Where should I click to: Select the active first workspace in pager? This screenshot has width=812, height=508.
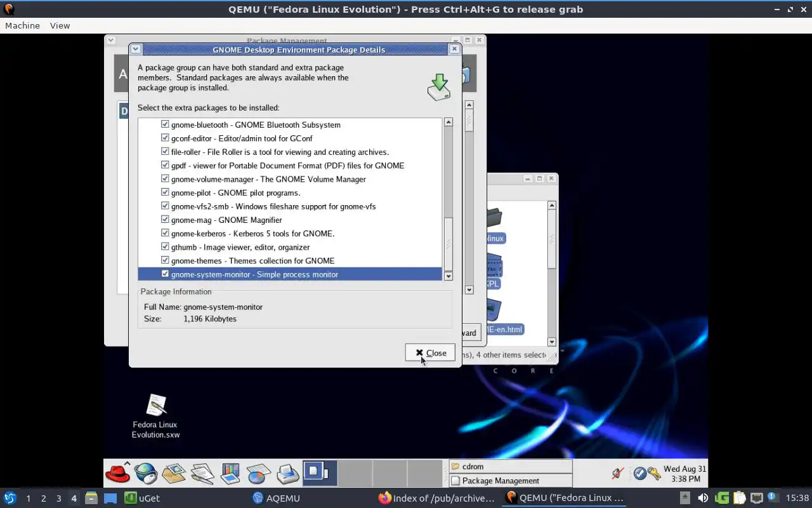[x=320, y=473]
